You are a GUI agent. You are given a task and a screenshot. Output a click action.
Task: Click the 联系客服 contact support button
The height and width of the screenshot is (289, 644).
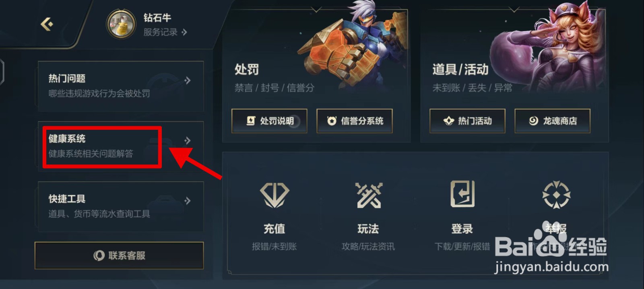[x=119, y=256]
